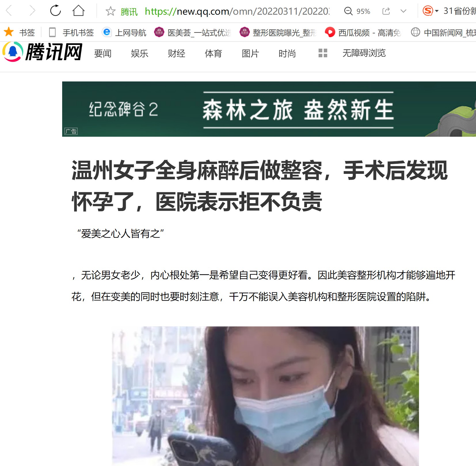
Task: Click the browser back arrow
Action: coord(9,11)
